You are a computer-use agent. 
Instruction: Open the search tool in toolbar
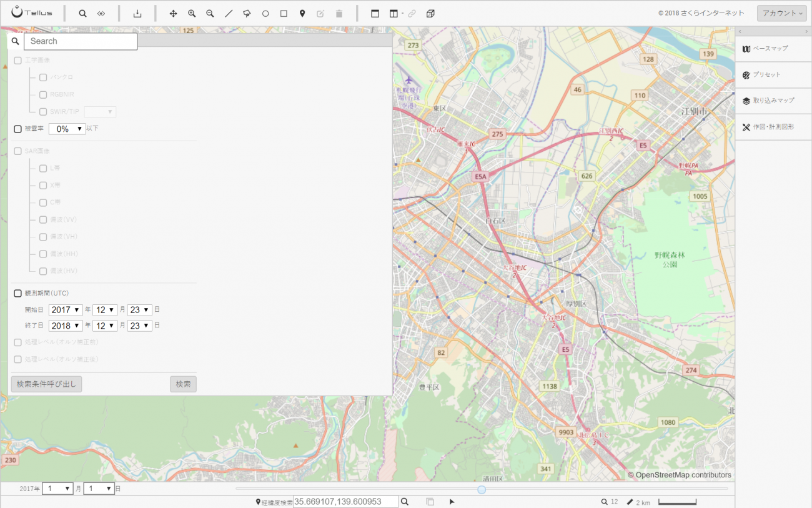[x=82, y=13]
